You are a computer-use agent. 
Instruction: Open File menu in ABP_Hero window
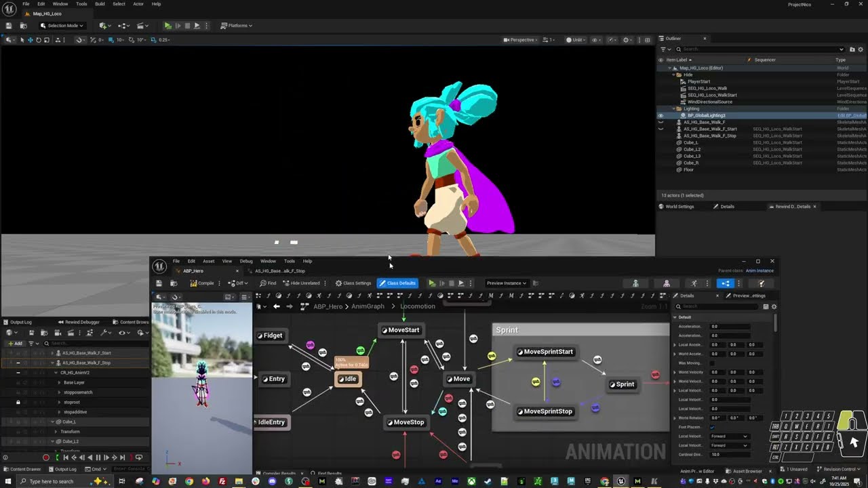tap(176, 261)
